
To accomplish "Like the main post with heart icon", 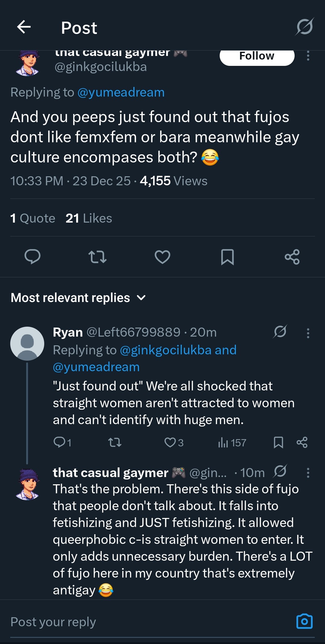I will point(162,257).
